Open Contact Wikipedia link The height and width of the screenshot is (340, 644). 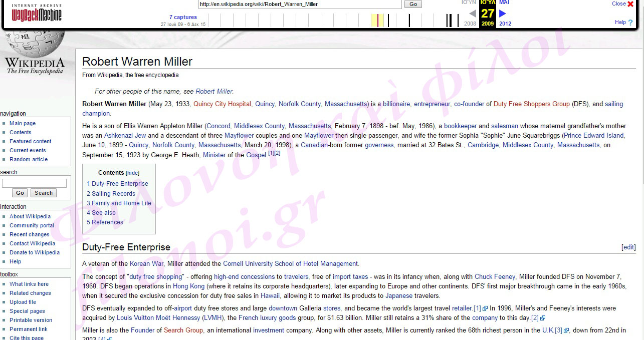click(32, 243)
